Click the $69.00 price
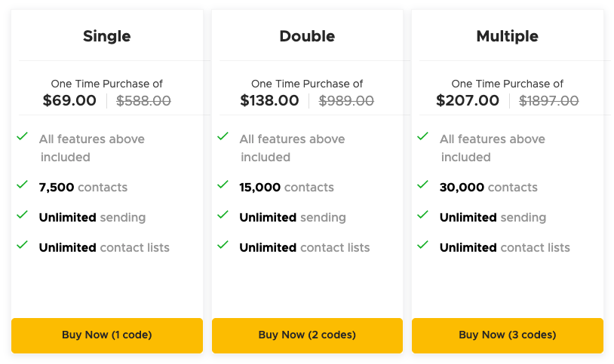 [x=69, y=100]
